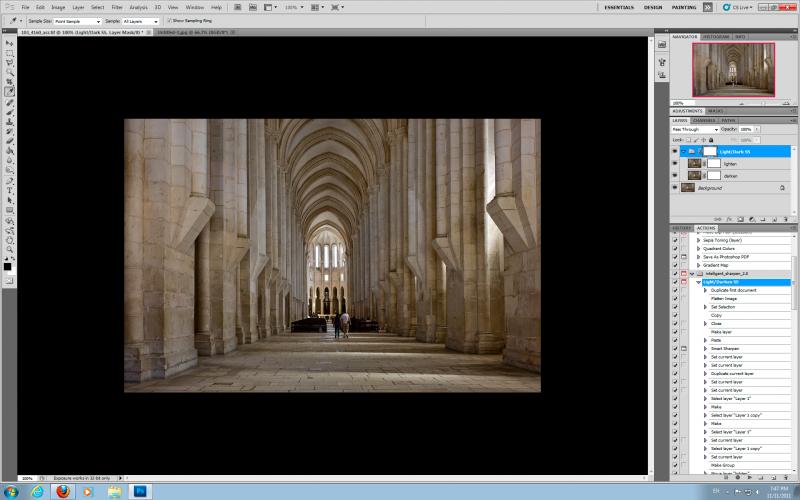Launch Mini Bridge from the application bar

[x=253, y=7]
